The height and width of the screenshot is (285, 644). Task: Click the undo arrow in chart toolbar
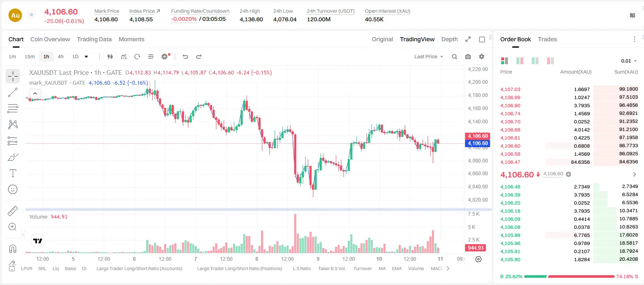[x=185, y=57]
